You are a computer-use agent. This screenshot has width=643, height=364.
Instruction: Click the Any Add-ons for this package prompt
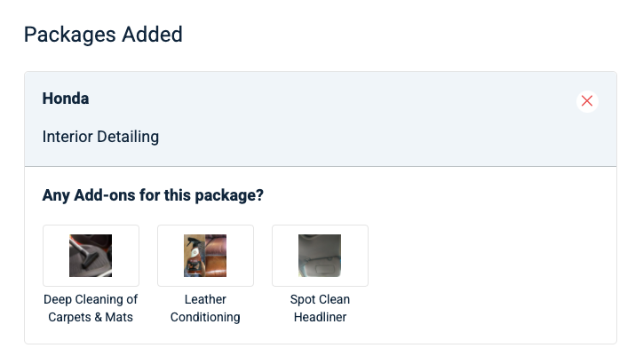point(153,195)
